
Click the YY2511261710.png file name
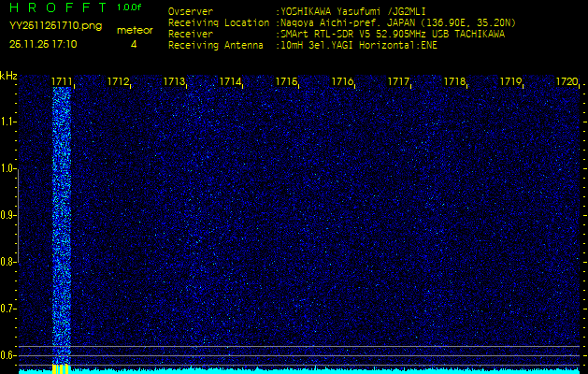pyautogui.click(x=55, y=26)
